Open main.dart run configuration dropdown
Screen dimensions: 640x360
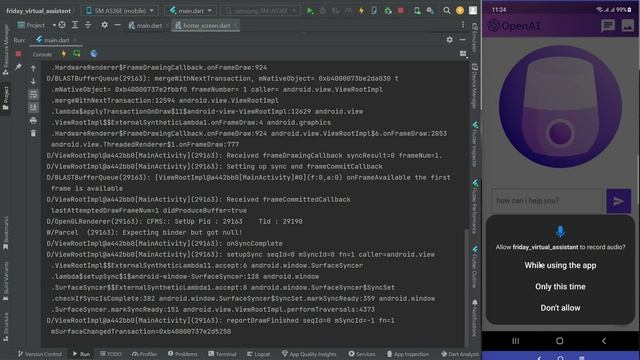[x=191, y=11]
